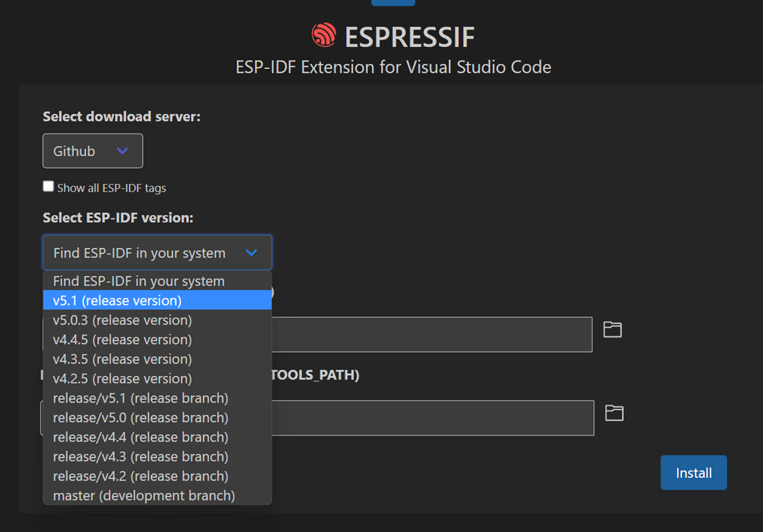Open the Github download server dropdown

pyautogui.click(x=93, y=151)
